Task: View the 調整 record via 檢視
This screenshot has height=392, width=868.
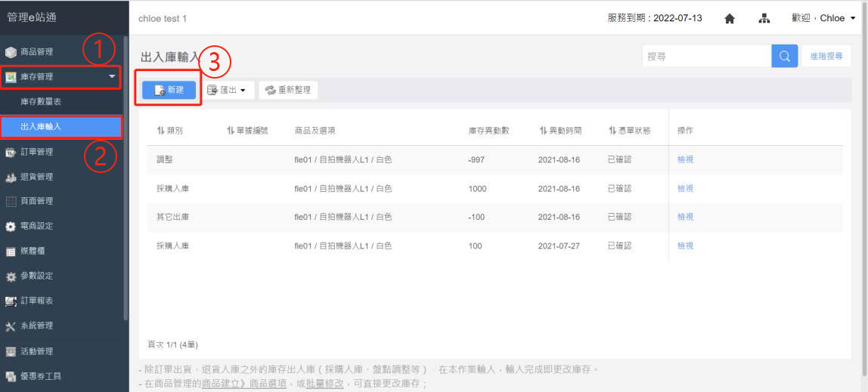Action: click(685, 160)
